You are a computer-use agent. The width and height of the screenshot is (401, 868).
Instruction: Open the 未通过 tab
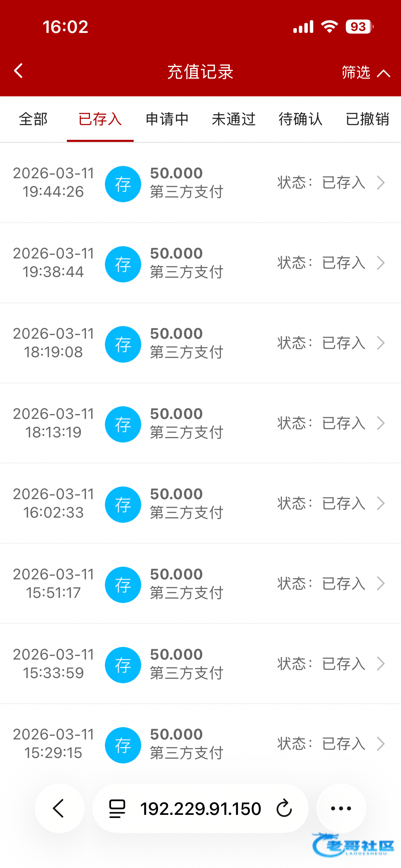234,119
